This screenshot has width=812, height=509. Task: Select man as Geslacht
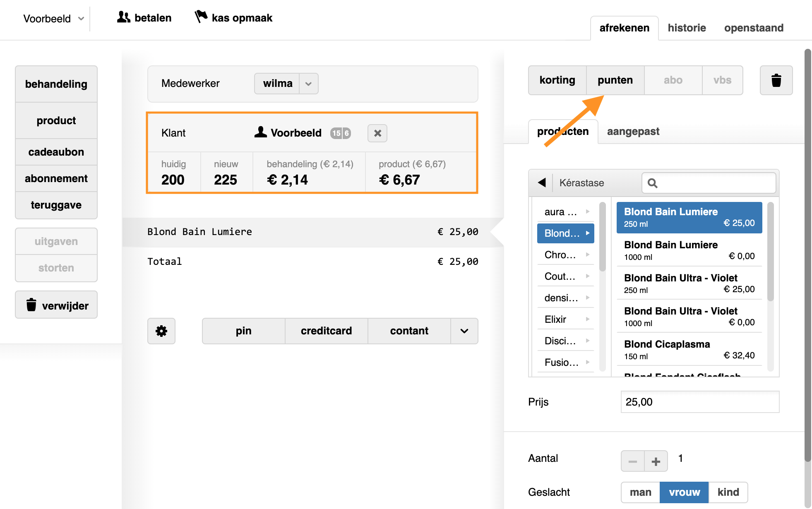[x=640, y=492]
